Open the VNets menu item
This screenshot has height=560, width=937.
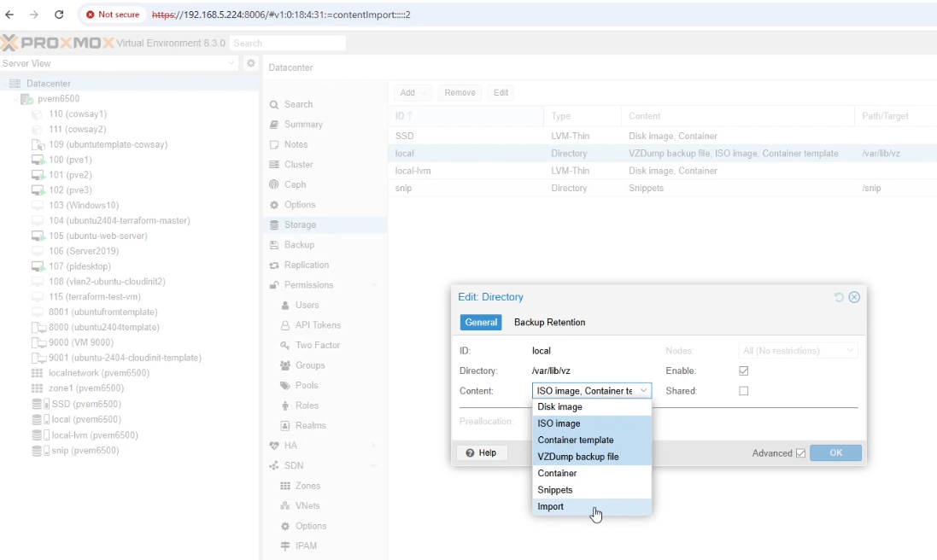click(307, 505)
